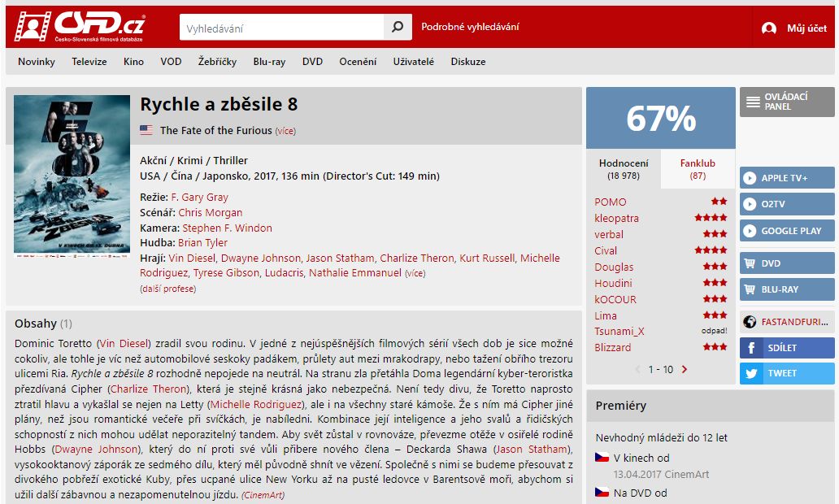Open Můj účet account menu
Screen dimensions: 839x504
point(807,28)
